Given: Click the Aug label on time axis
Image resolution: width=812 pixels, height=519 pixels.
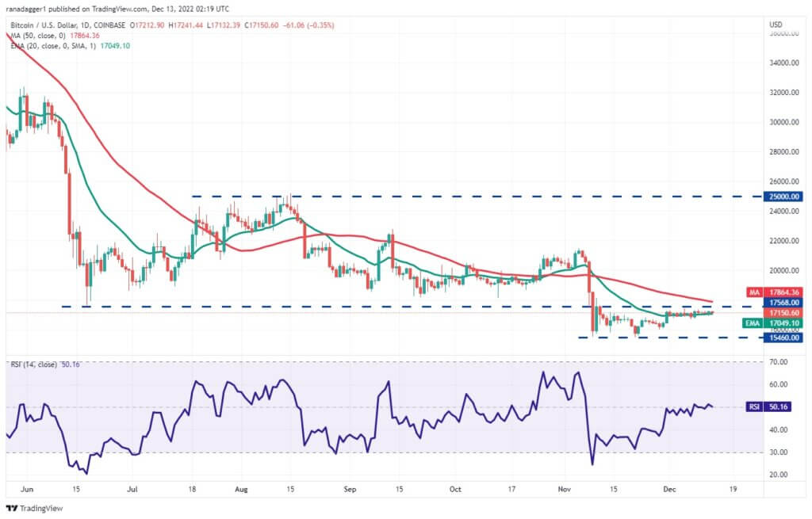Looking at the screenshot, I should [x=241, y=489].
